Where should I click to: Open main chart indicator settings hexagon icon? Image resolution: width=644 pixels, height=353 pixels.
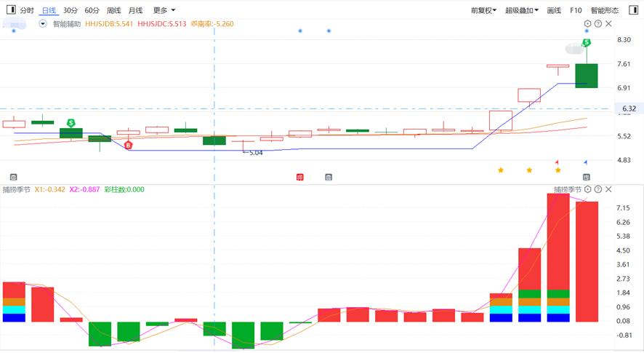(587, 24)
